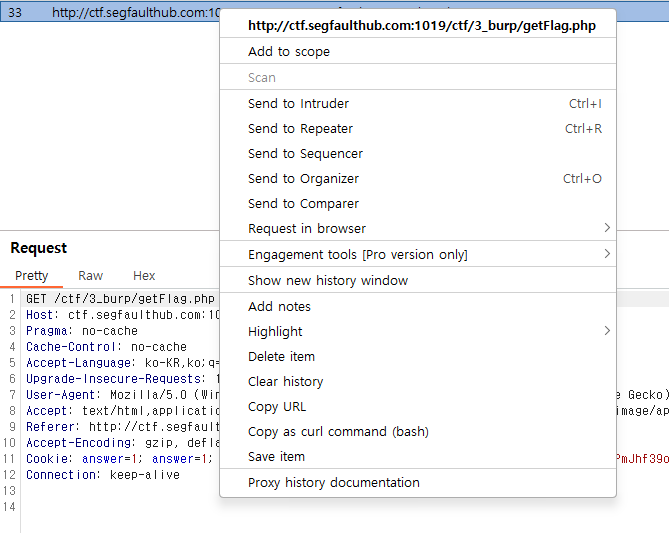Click Send to Sequencer entry
Viewport: 669px width, 533px height.
305,154
